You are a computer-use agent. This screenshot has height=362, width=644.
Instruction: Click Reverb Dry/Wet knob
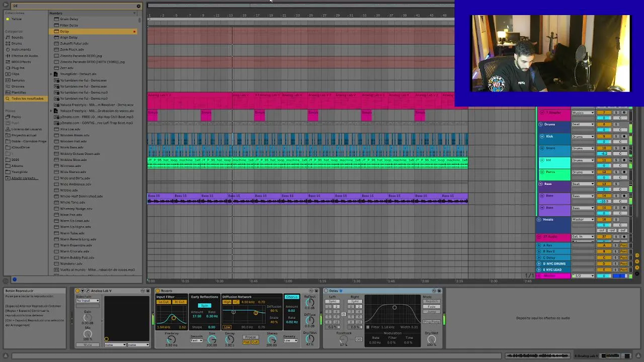point(310,338)
